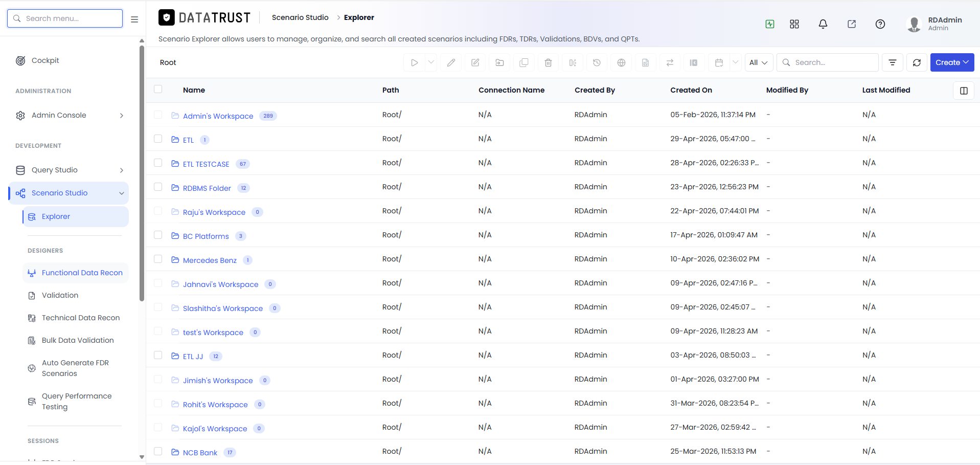980x465 pixels.
Task: Click the delete trash icon in toolbar
Action: click(x=548, y=62)
